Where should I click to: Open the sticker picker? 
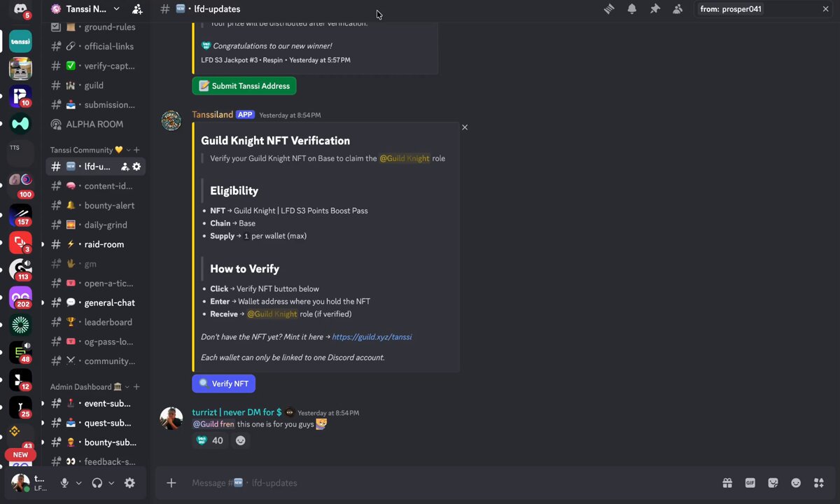(773, 483)
